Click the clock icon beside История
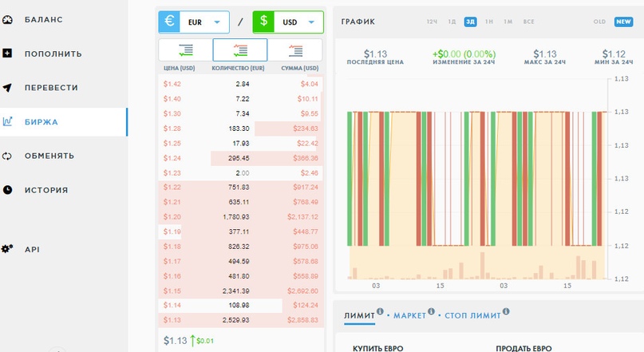This screenshot has width=644, height=352. pos(7,190)
